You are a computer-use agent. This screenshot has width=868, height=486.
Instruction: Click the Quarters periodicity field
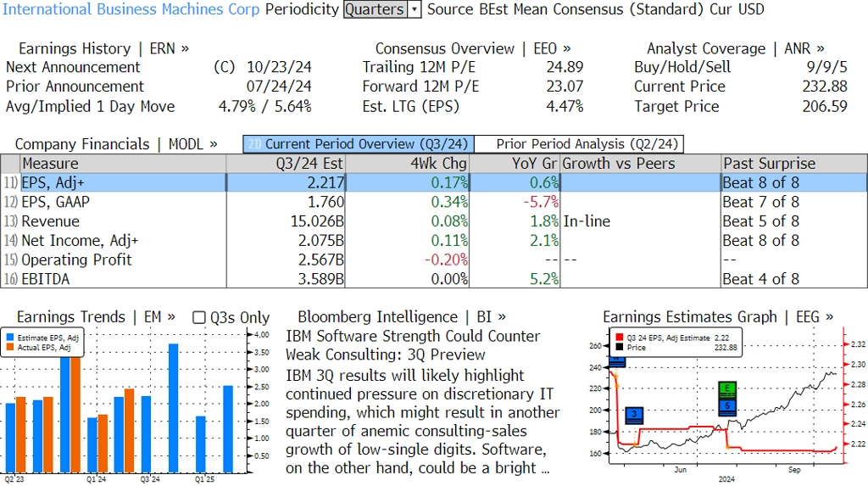click(375, 10)
